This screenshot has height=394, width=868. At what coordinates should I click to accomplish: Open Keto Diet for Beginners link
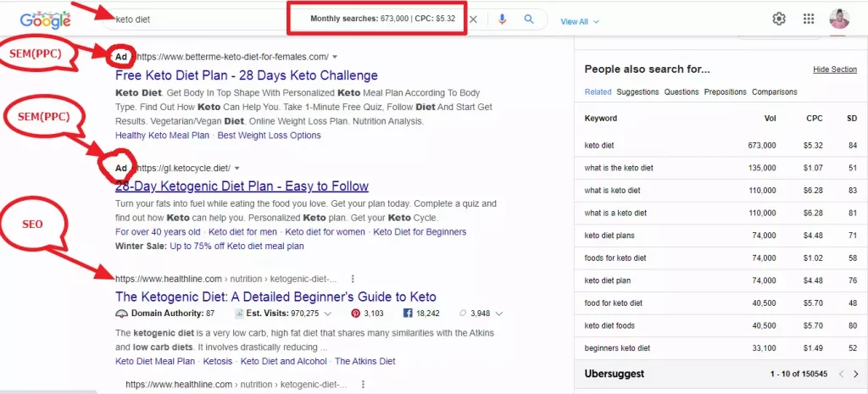(x=420, y=232)
